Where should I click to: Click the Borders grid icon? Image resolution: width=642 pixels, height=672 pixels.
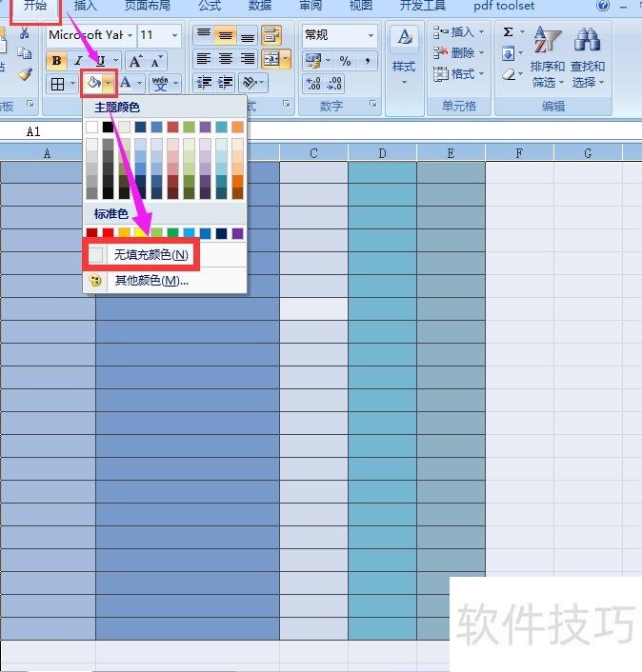(x=57, y=84)
